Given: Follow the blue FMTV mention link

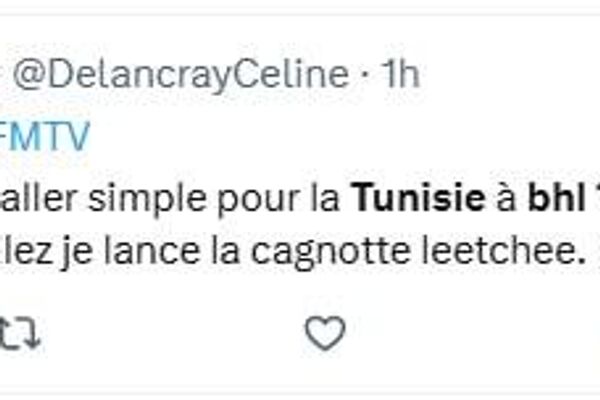Looking at the screenshot, I should pyautogui.click(x=44, y=136).
